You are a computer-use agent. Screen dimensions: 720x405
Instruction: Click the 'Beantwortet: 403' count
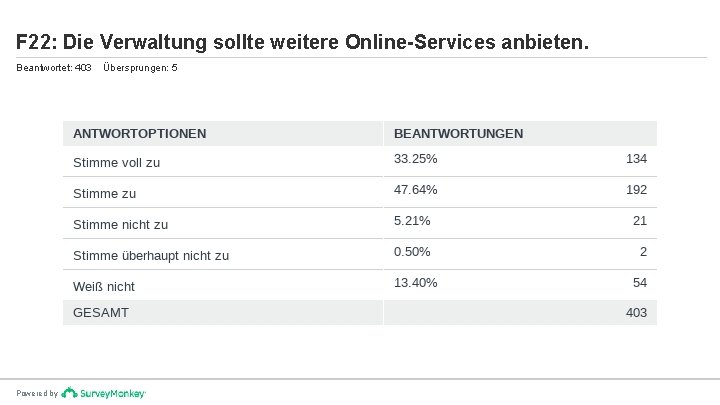click(x=54, y=67)
